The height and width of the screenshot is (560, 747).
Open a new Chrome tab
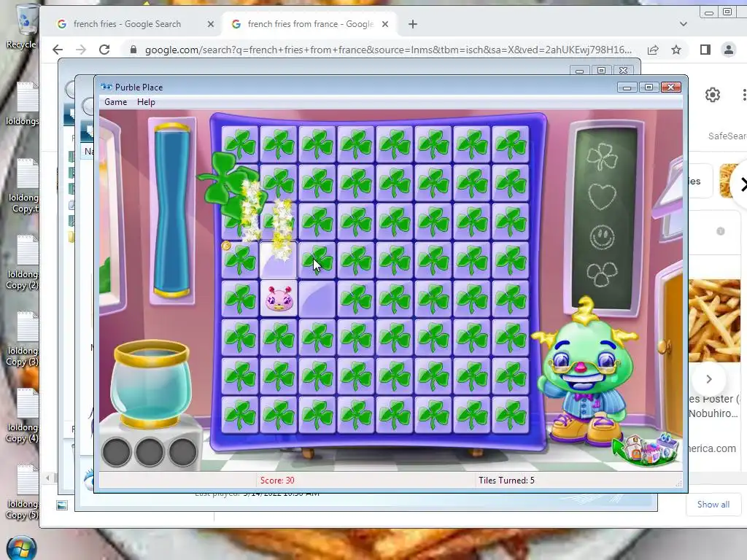[x=413, y=24]
